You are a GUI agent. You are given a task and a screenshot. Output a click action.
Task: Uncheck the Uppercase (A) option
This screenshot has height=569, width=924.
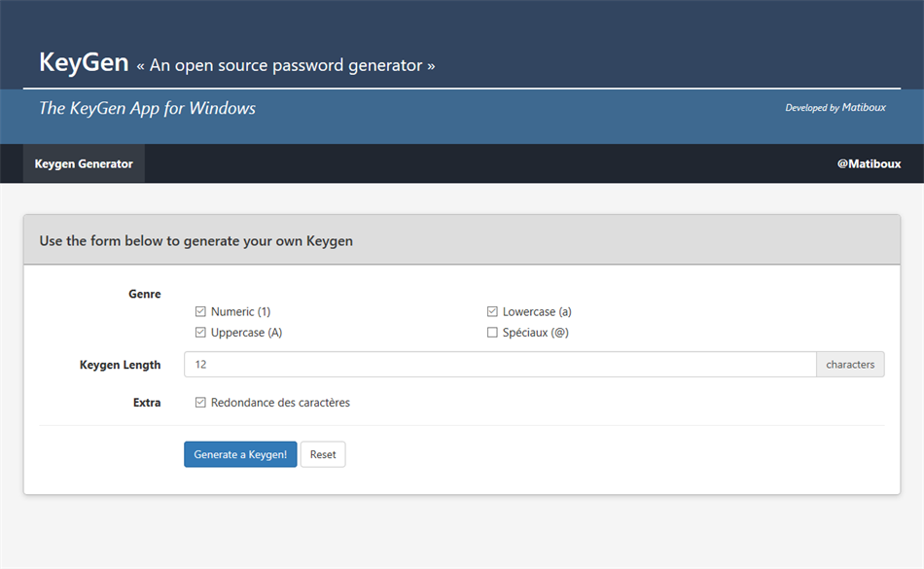(200, 332)
